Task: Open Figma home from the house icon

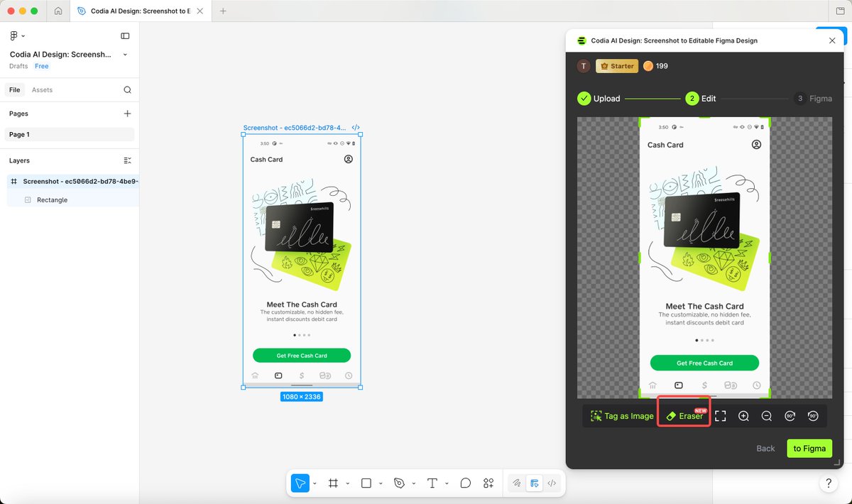Action: click(x=58, y=11)
